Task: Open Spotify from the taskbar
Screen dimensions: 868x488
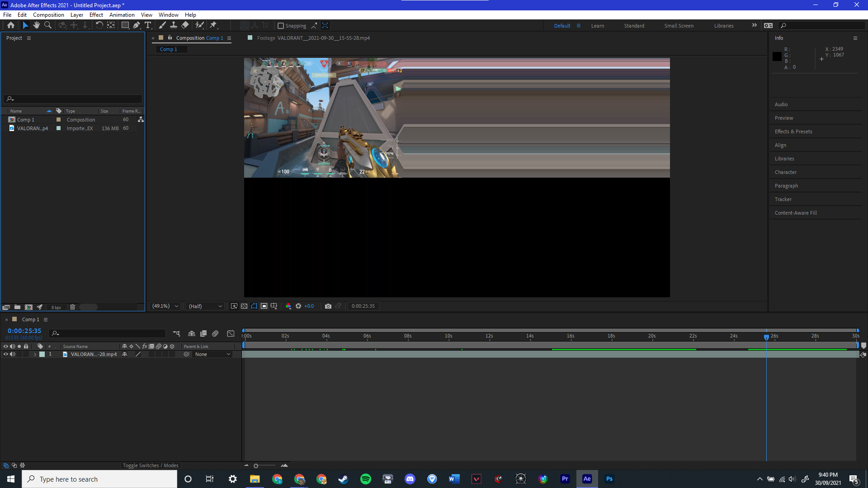Action: 366,479
